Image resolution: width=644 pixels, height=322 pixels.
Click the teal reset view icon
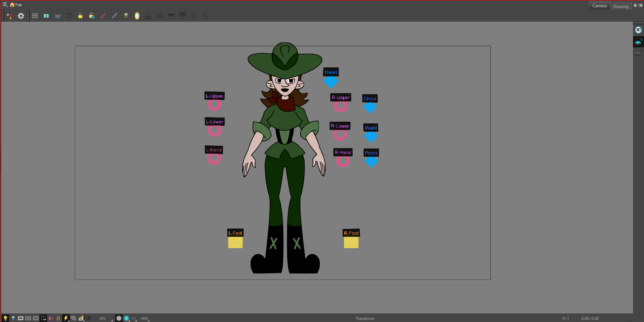(46, 16)
